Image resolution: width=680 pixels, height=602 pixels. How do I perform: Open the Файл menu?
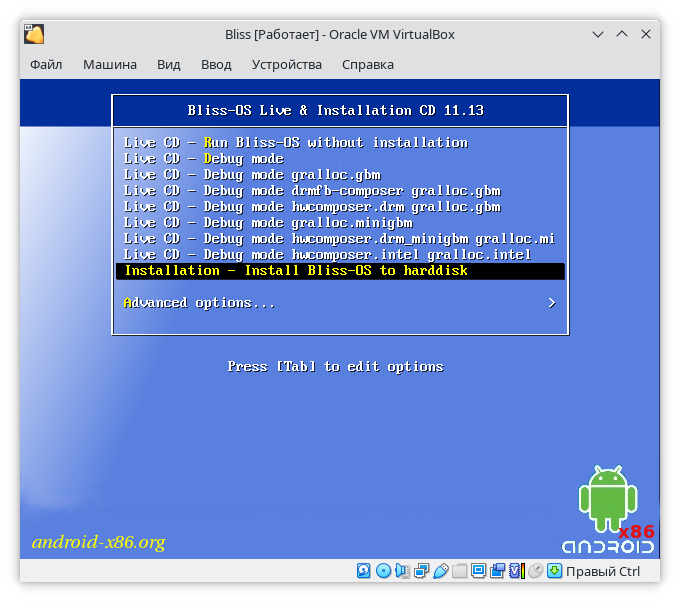pyautogui.click(x=46, y=65)
